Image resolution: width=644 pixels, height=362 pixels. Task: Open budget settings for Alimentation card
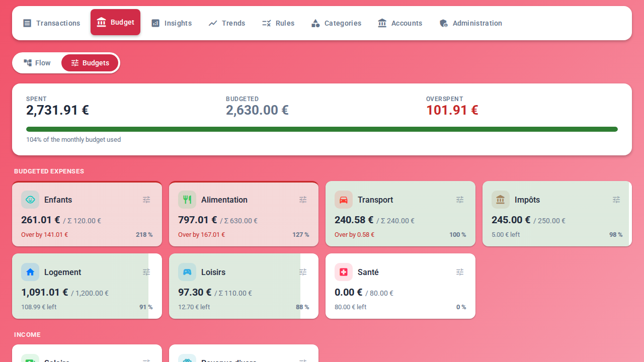(x=303, y=200)
